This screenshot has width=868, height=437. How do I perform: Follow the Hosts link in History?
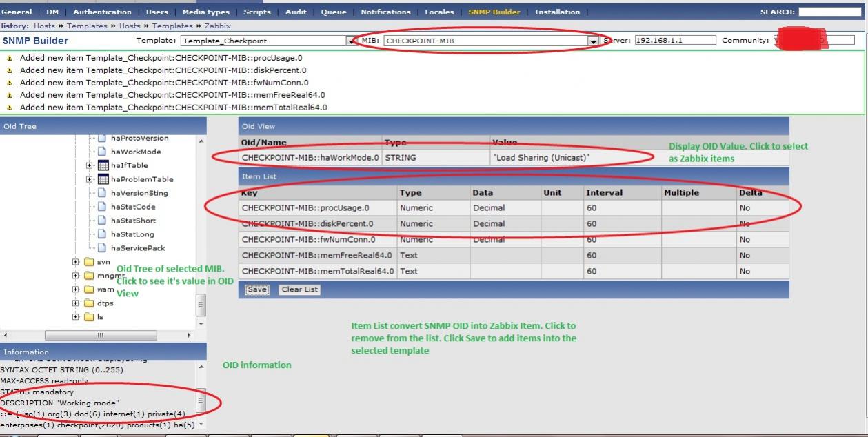pos(44,26)
